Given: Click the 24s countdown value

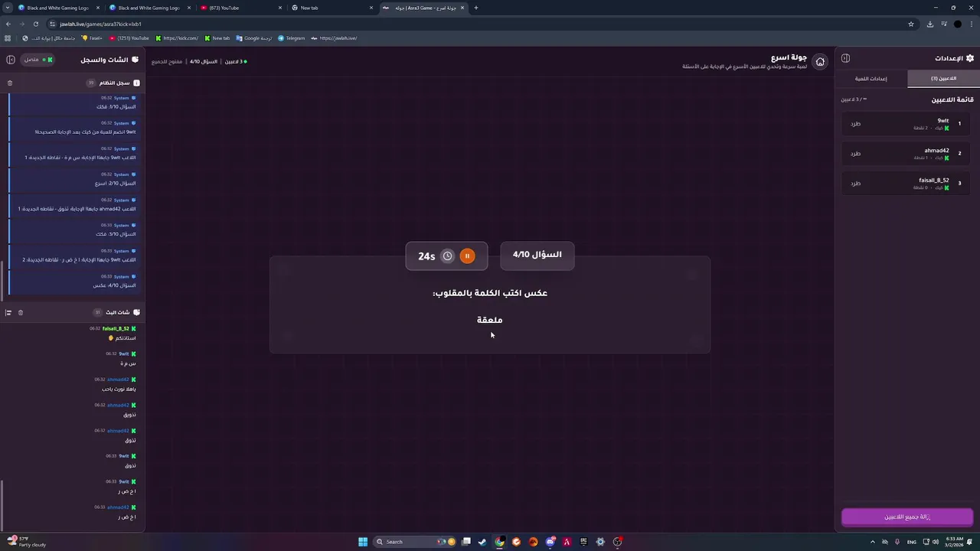Looking at the screenshot, I should coord(426,256).
